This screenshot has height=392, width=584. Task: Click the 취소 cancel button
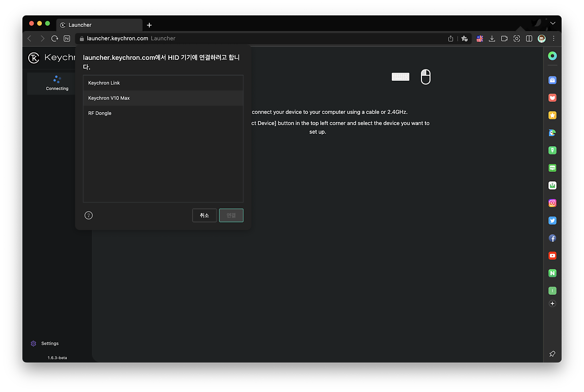[x=204, y=215]
